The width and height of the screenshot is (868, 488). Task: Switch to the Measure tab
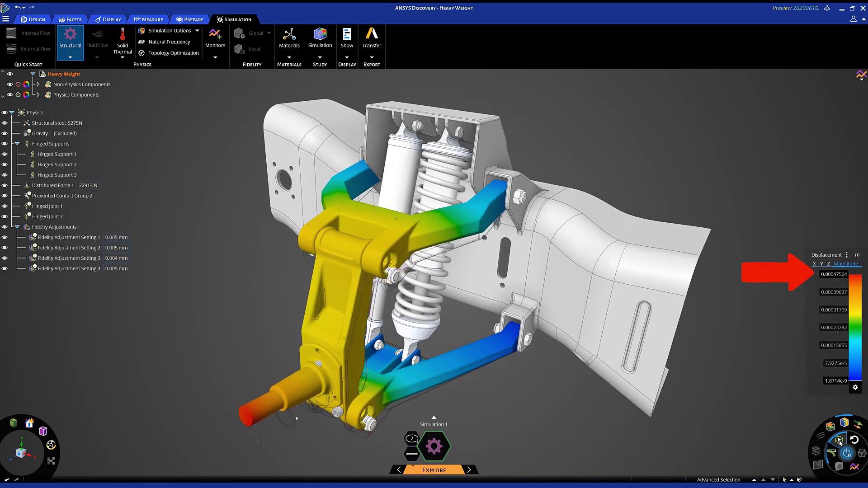click(x=148, y=19)
